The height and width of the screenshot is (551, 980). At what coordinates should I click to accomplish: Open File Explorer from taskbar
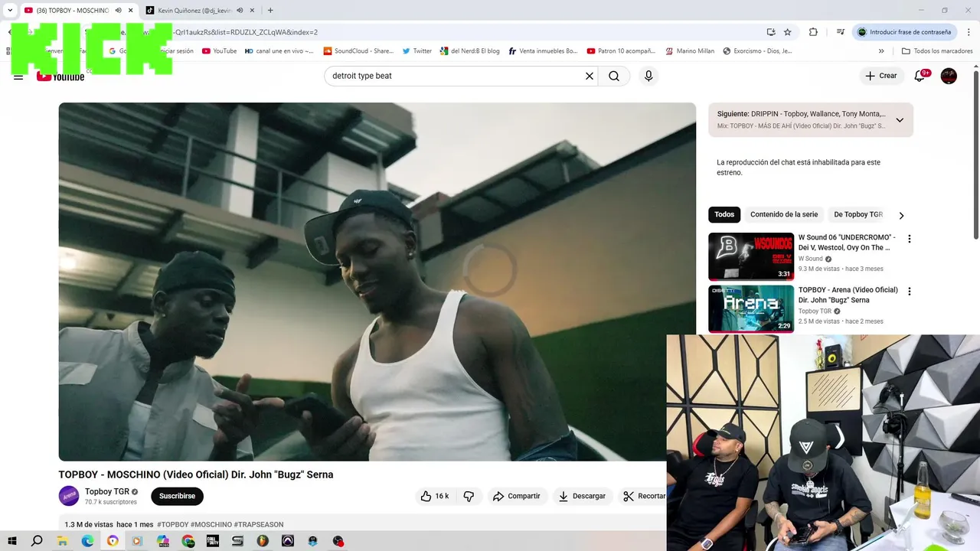click(x=63, y=541)
